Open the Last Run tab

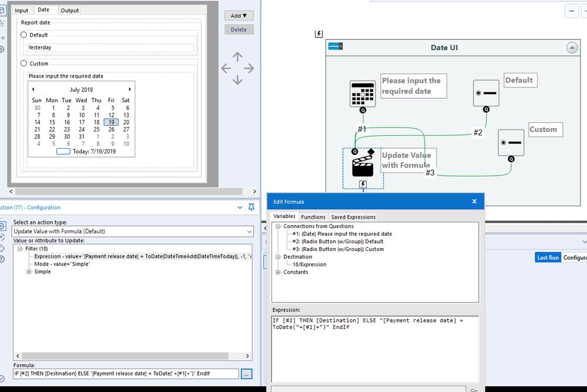pos(548,257)
